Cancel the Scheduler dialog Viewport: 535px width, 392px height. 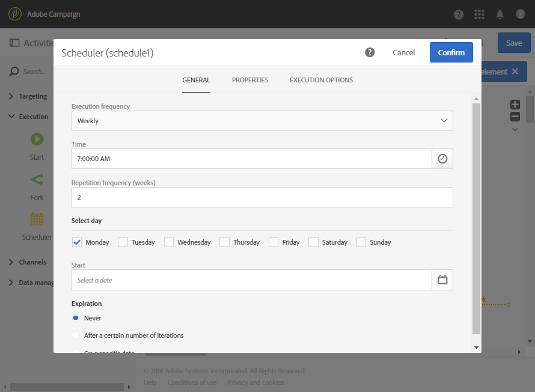[x=404, y=52]
